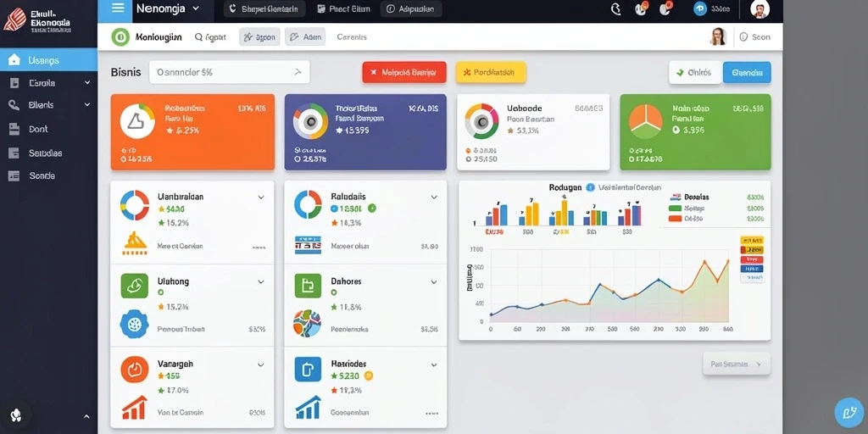This screenshot has height=434, width=868.
Task: Open the gray dropdown below the line chart
Action: tap(737, 364)
